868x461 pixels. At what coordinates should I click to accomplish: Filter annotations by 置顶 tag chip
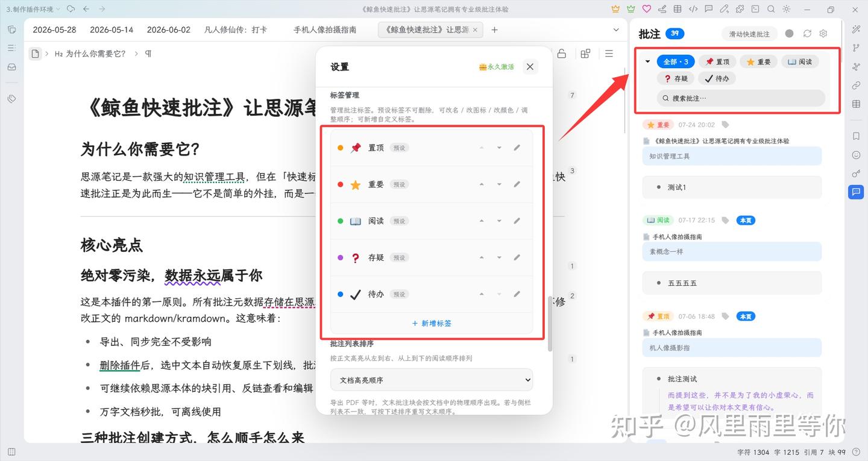pos(717,61)
